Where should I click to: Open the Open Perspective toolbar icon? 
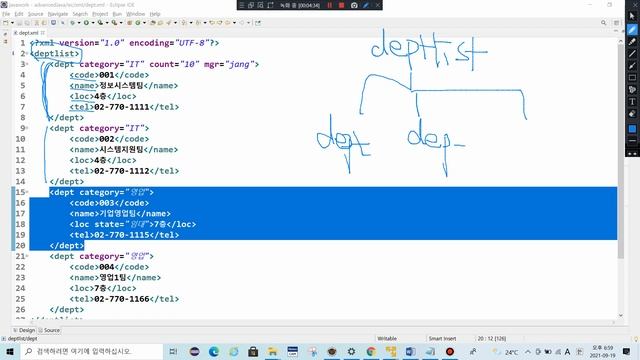617,23
